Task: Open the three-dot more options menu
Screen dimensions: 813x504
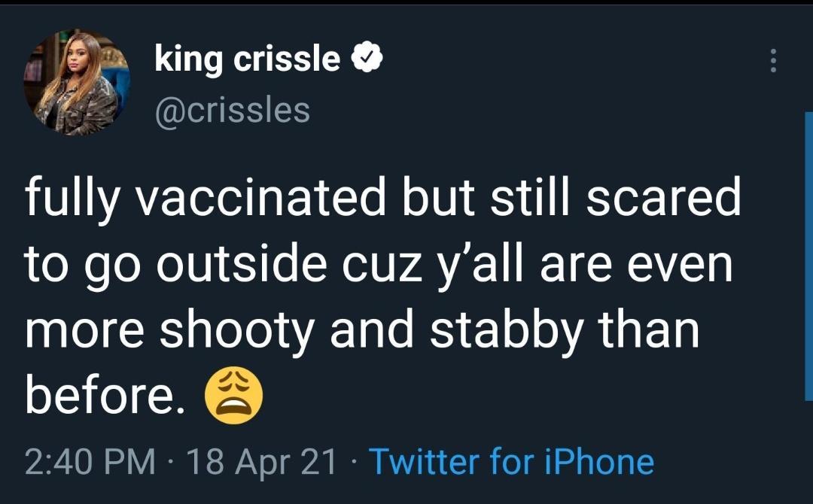Action: 772,60
